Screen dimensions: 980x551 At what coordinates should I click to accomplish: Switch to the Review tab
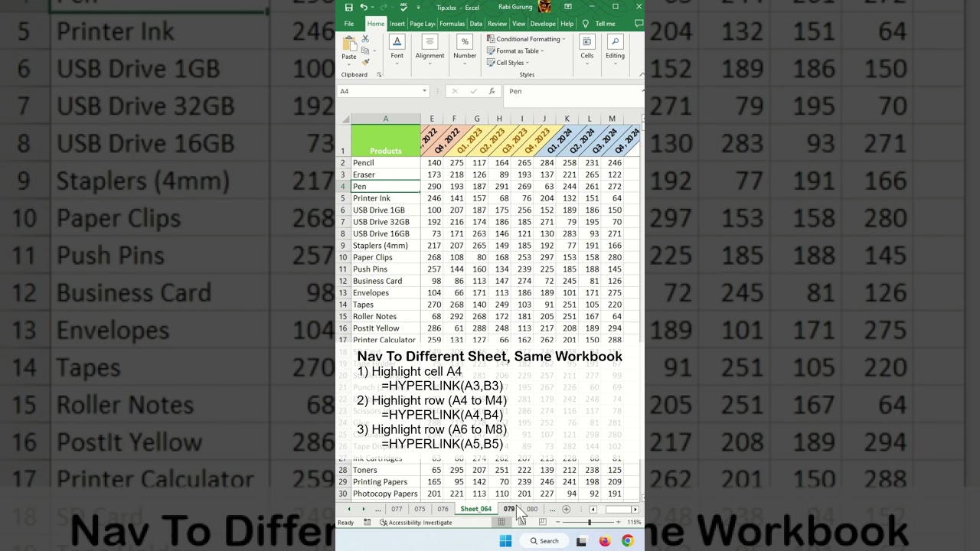point(498,24)
